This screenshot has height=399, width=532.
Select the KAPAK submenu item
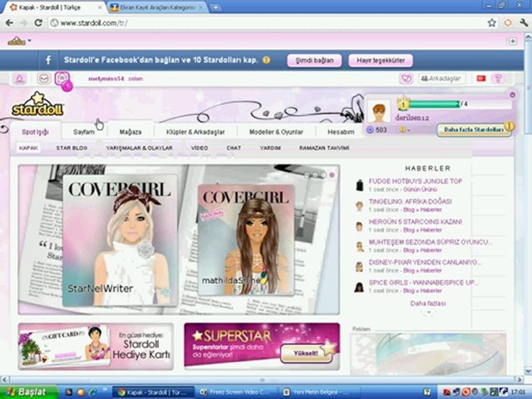point(29,148)
